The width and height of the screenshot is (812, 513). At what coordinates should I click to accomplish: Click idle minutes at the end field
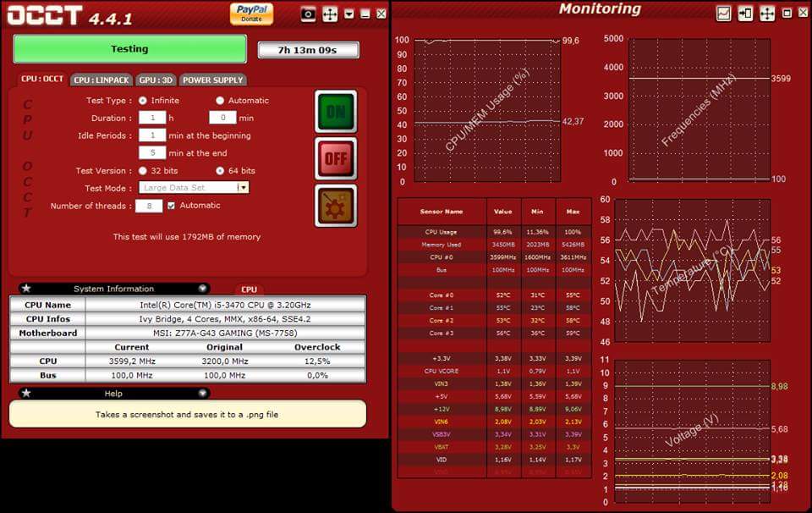coord(152,153)
